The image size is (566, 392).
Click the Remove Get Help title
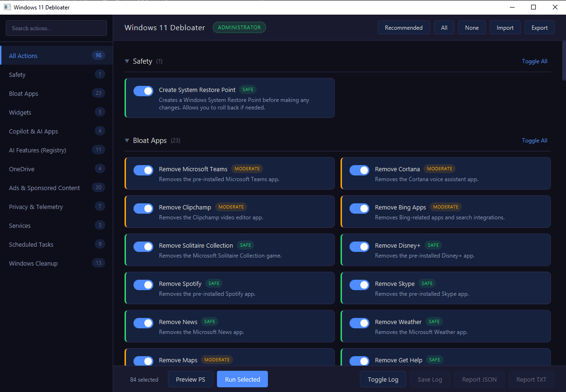[399, 360]
